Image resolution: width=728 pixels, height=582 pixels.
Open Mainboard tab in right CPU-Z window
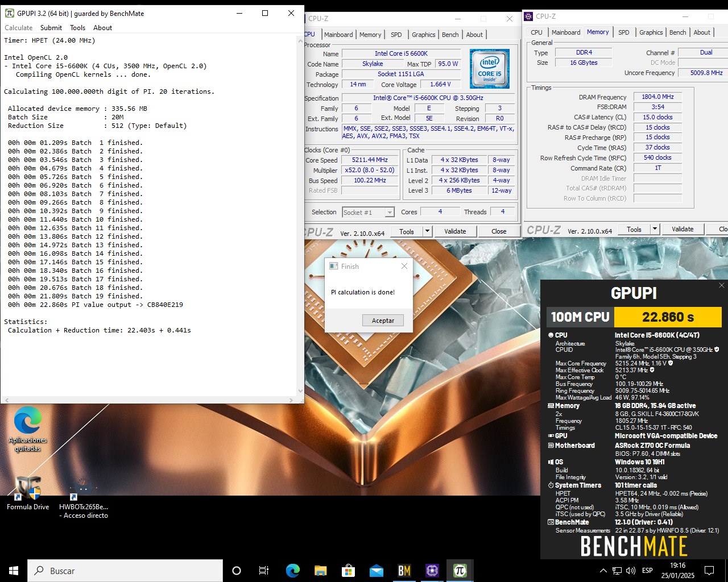[x=566, y=32]
